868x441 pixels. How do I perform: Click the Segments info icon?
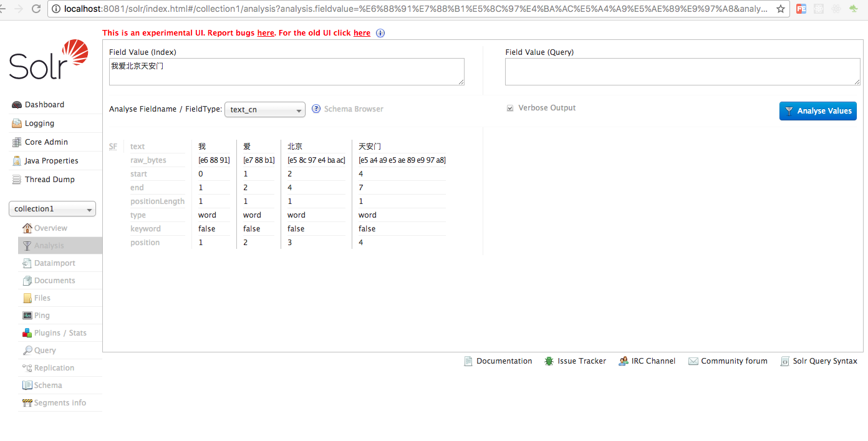(x=27, y=403)
